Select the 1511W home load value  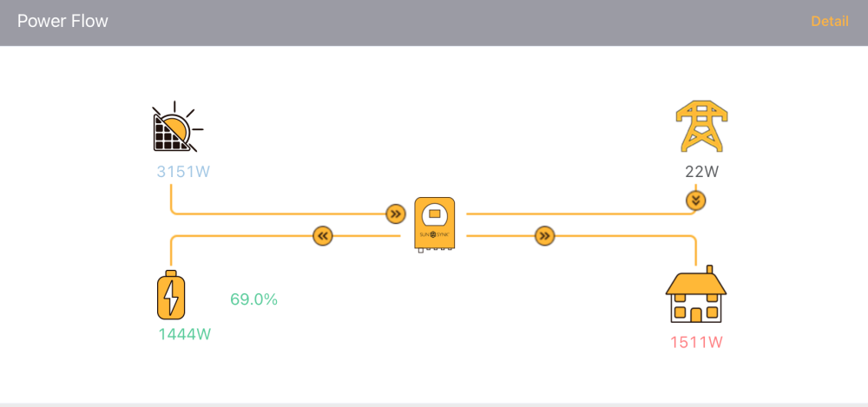(696, 342)
